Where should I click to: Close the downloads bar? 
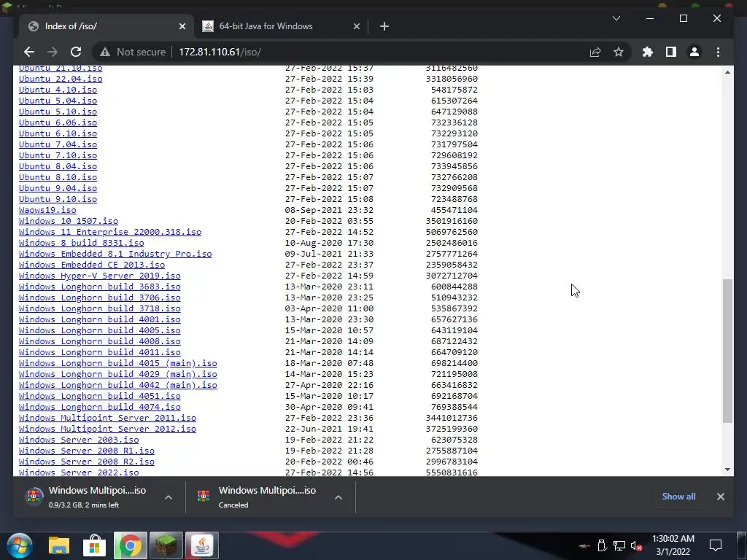[x=720, y=496]
